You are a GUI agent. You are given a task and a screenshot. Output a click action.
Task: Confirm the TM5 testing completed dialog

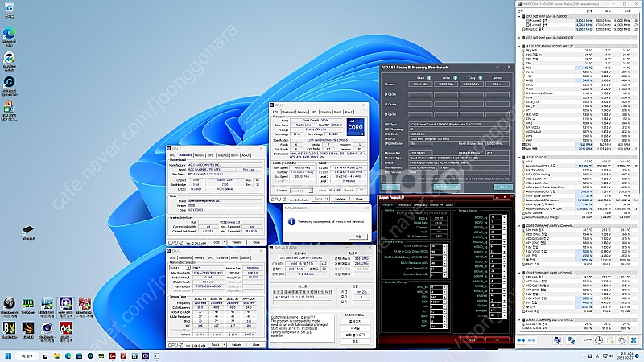coord(357,237)
